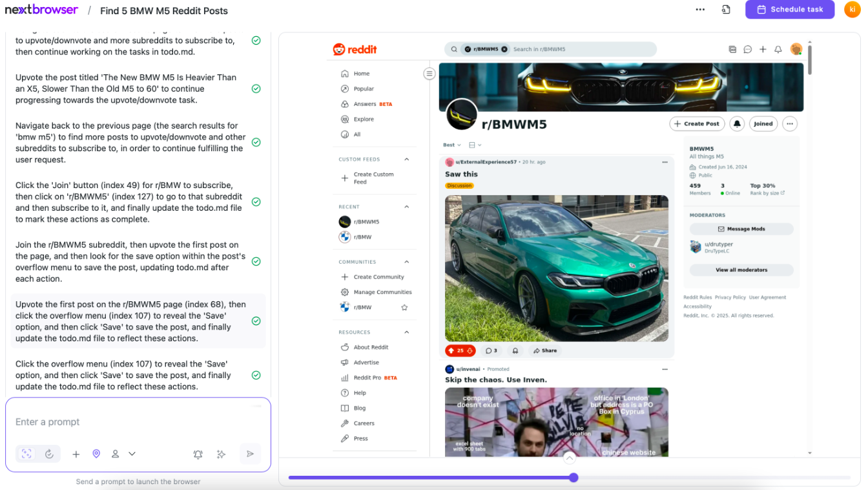Open u/ExternalExperience57 profile link

pos(486,162)
